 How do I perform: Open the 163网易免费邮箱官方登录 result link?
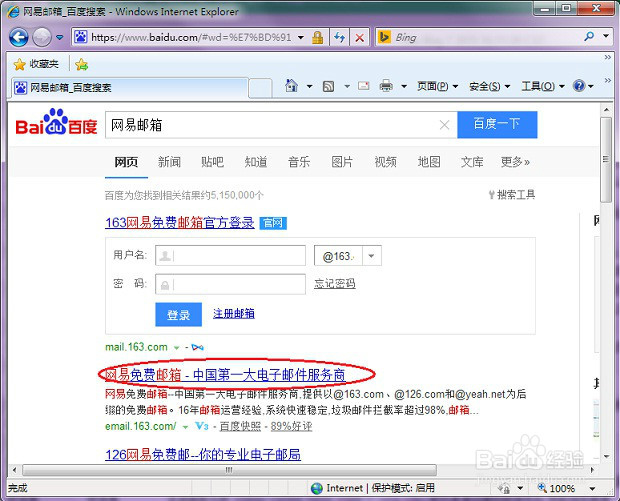(180, 223)
